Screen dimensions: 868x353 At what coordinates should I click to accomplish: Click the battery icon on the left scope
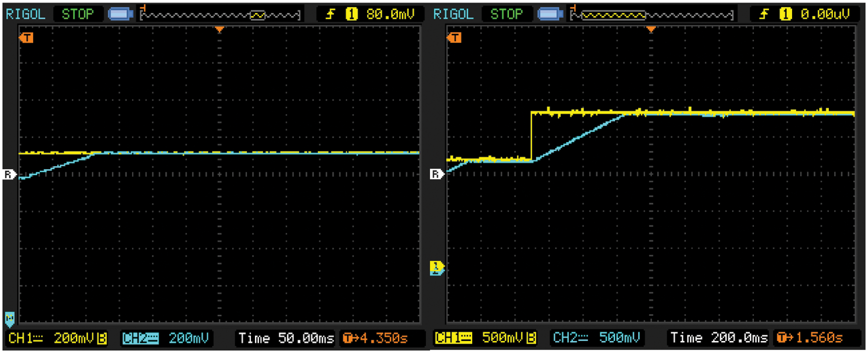point(121,14)
